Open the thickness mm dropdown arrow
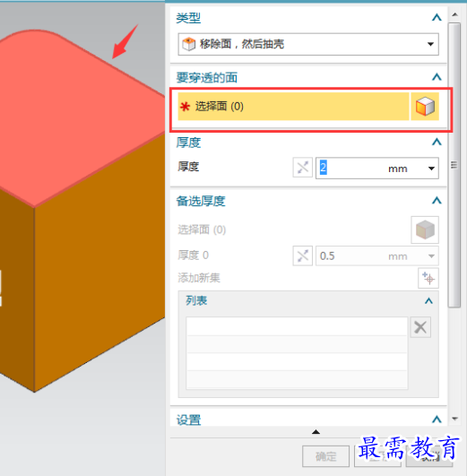 431,169
